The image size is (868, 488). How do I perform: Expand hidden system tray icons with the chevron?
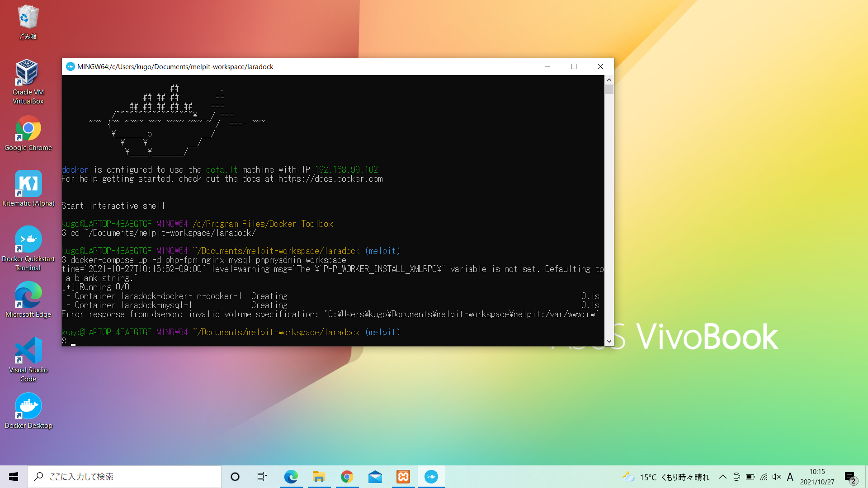pos(723,477)
